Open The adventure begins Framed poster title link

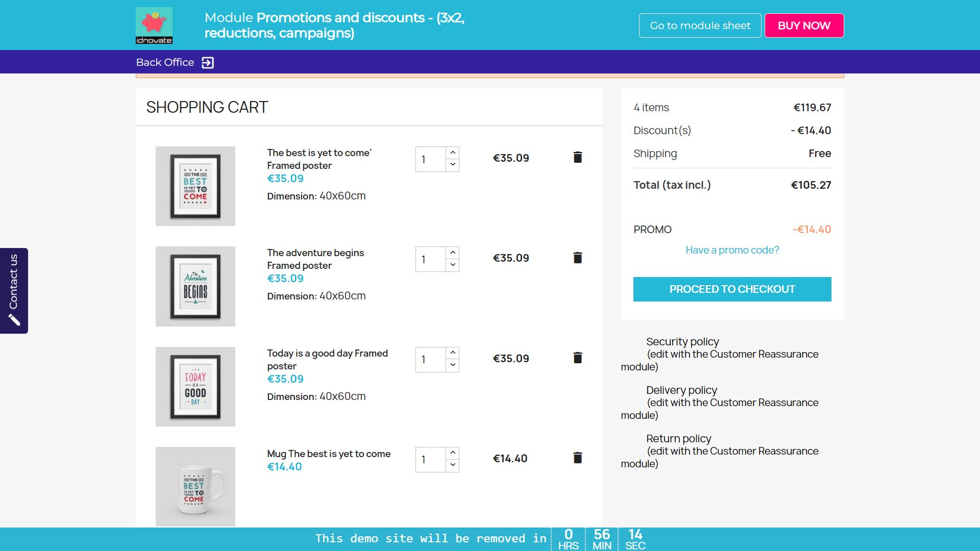click(315, 259)
